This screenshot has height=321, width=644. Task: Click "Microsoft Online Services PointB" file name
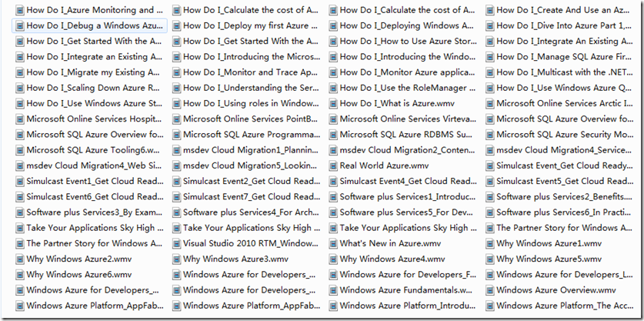coord(251,119)
